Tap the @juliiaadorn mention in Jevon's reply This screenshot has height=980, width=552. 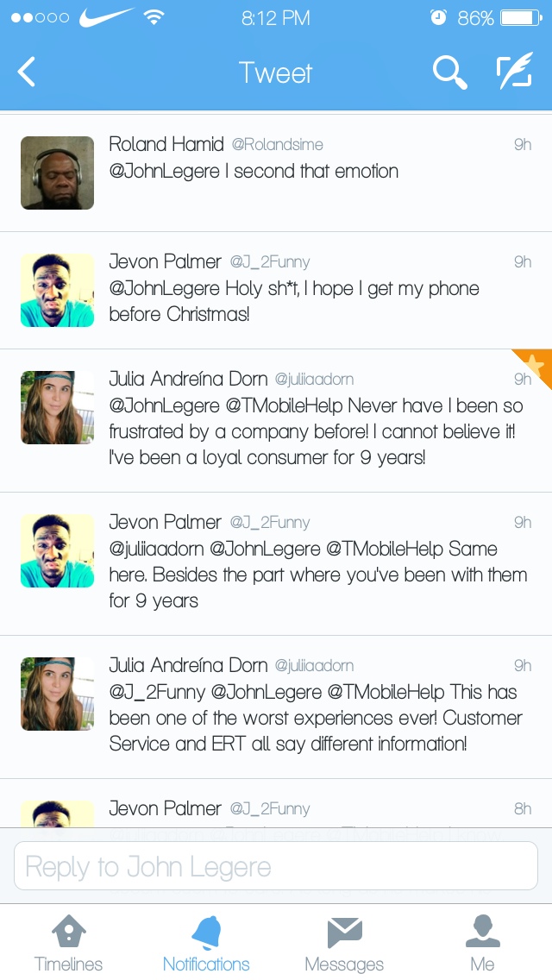pos(156,549)
